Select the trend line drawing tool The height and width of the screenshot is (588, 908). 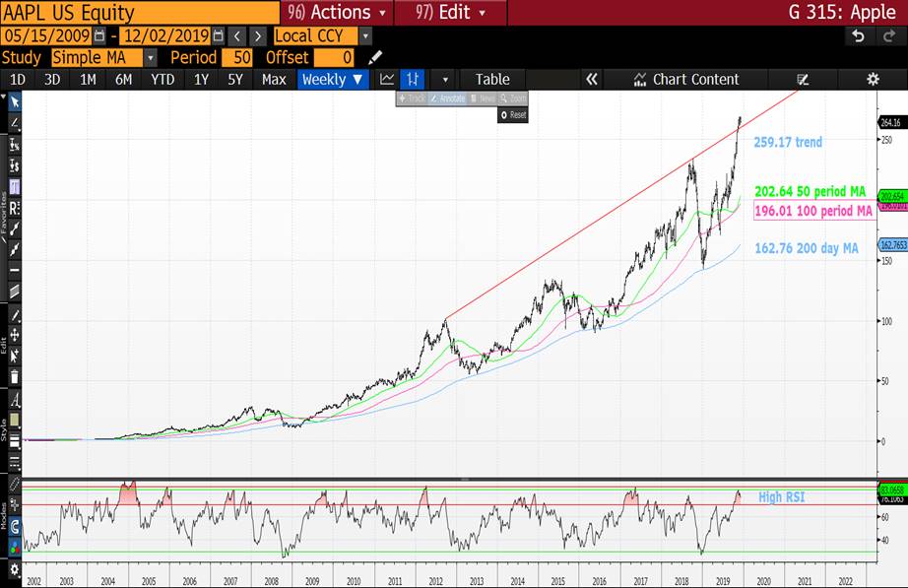(x=15, y=123)
